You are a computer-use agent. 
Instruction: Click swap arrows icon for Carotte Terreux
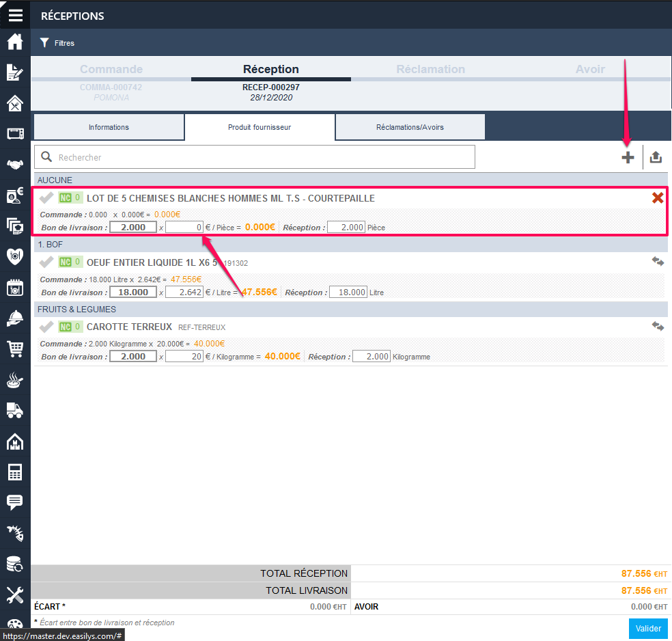coord(658,327)
